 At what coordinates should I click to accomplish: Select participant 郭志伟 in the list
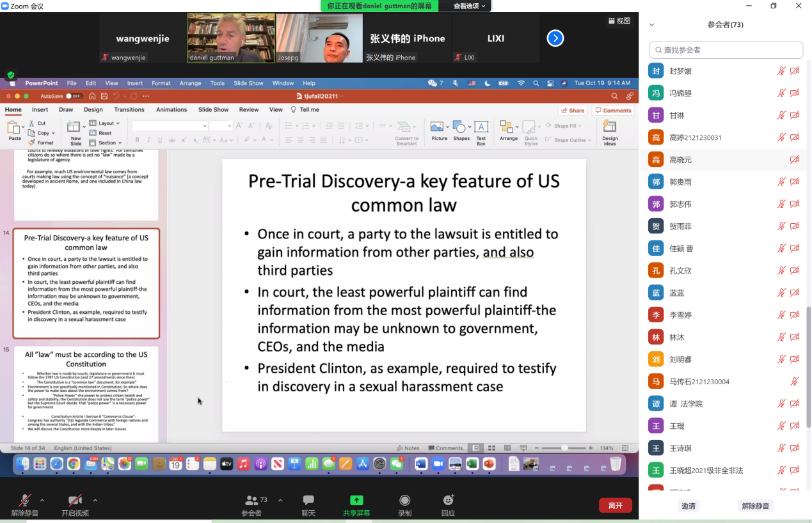pos(680,205)
